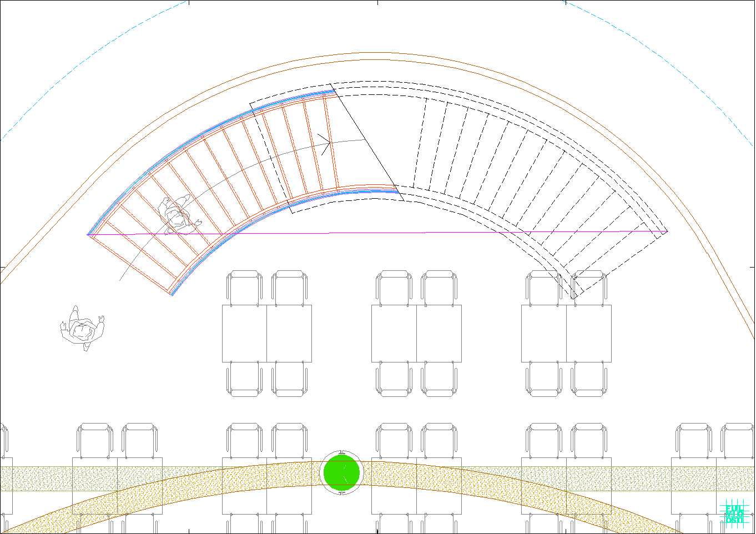Click the green filled circle column
Image resolution: width=756 pixels, height=534 pixels.
[x=341, y=473]
